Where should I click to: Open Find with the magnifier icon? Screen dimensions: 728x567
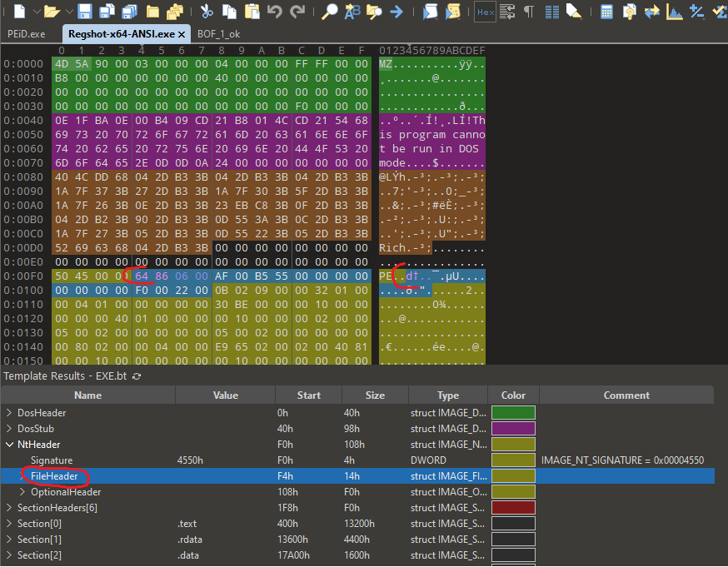tap(330, 11)
